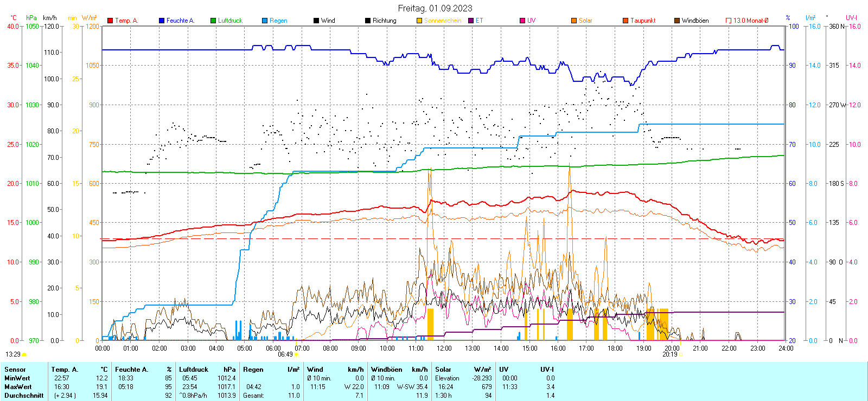Click the Richtung legend label
The width and height of the screenshot is (868, 401).
tap(384, 21)
